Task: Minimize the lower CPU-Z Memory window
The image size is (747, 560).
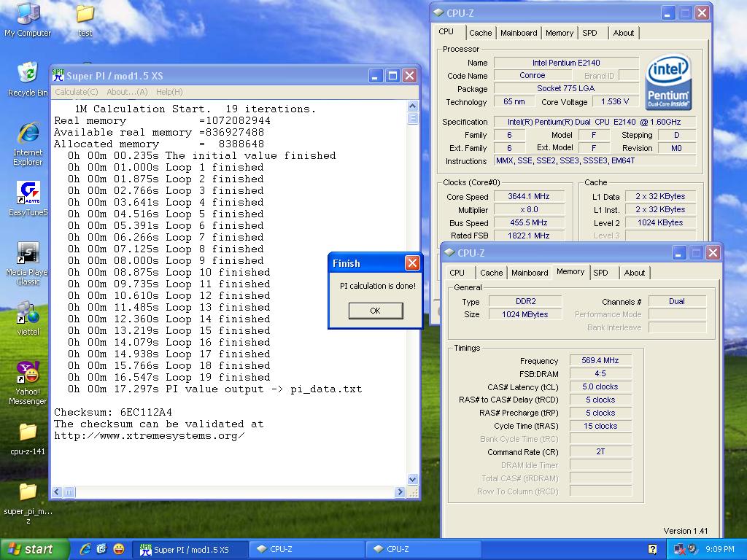Action: (x=679, y=252)
